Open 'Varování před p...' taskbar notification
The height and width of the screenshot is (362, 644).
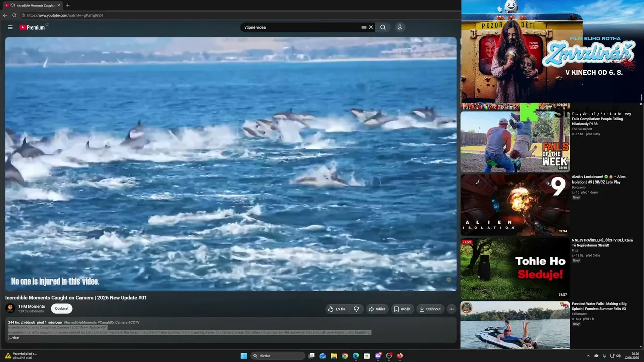[20, 356]
